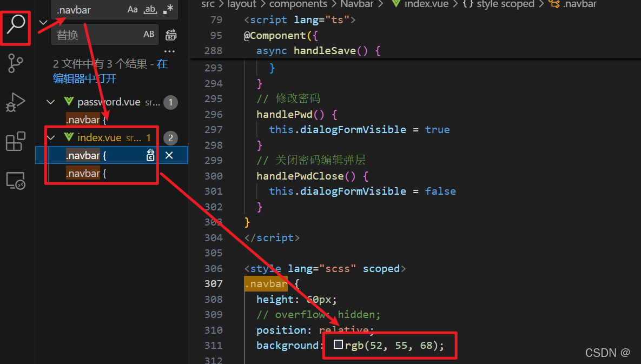
Task: Open the Remote Explorer view
Action: (16, 181)
